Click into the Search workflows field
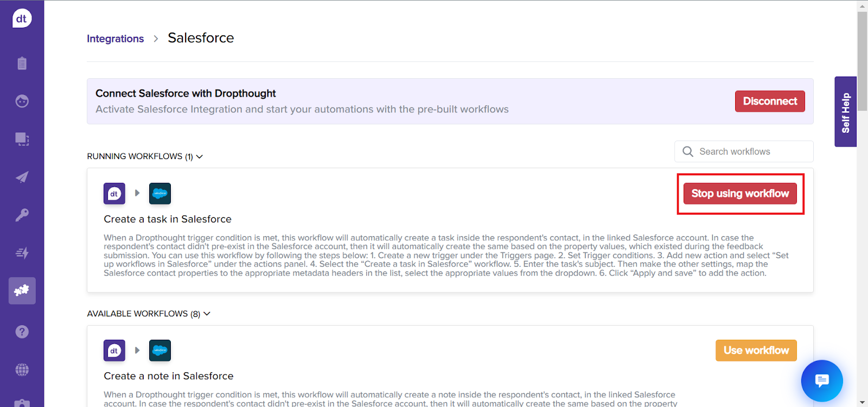 point(751,151)
